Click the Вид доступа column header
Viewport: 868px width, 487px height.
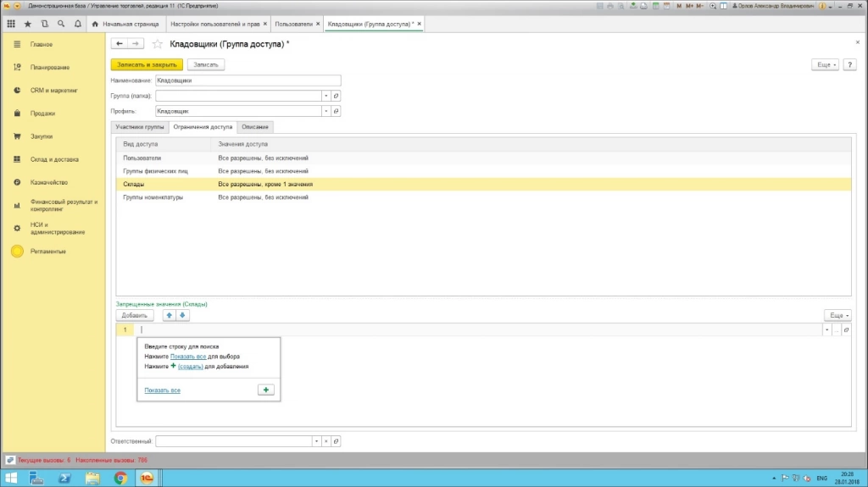[164, 144]
